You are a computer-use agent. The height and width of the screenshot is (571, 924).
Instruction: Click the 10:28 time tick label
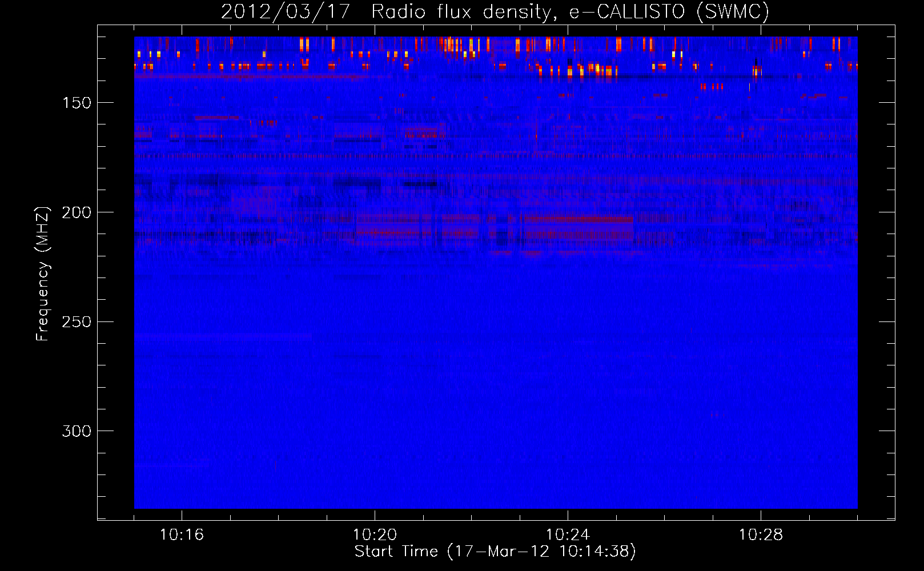pos(761,535)
